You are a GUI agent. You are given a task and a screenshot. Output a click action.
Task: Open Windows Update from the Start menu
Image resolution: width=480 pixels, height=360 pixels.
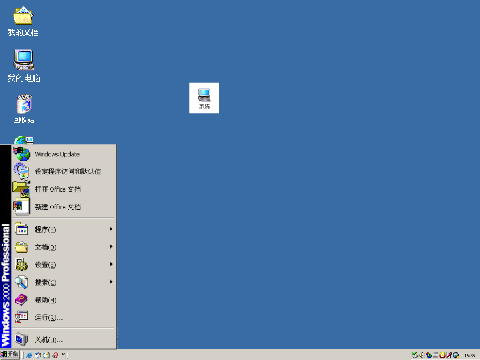coord(64,154)
